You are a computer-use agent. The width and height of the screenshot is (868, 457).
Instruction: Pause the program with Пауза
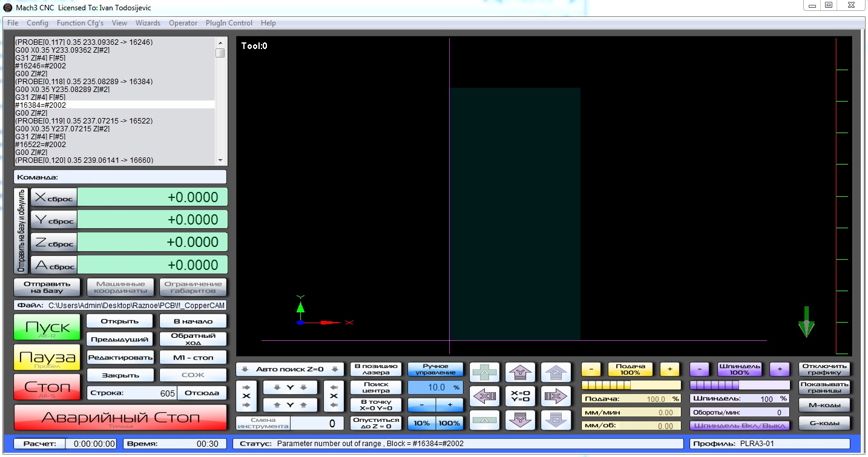pos(47,357)
